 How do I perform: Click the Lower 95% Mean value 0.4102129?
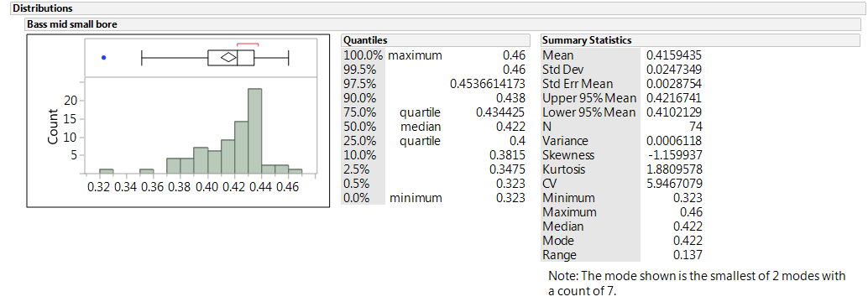(674, 113)
